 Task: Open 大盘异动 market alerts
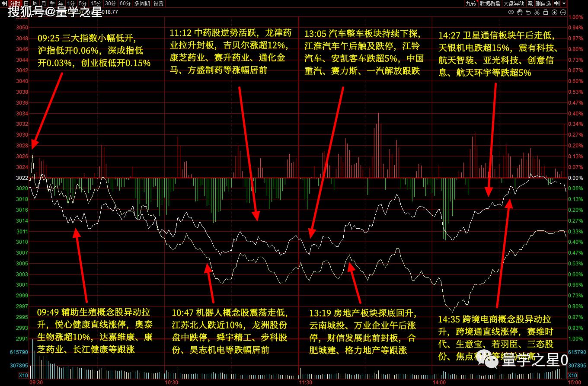click(514, 3)
